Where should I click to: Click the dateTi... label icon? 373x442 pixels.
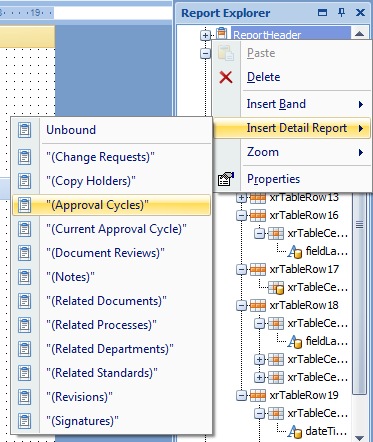click(x=295, y=431)
